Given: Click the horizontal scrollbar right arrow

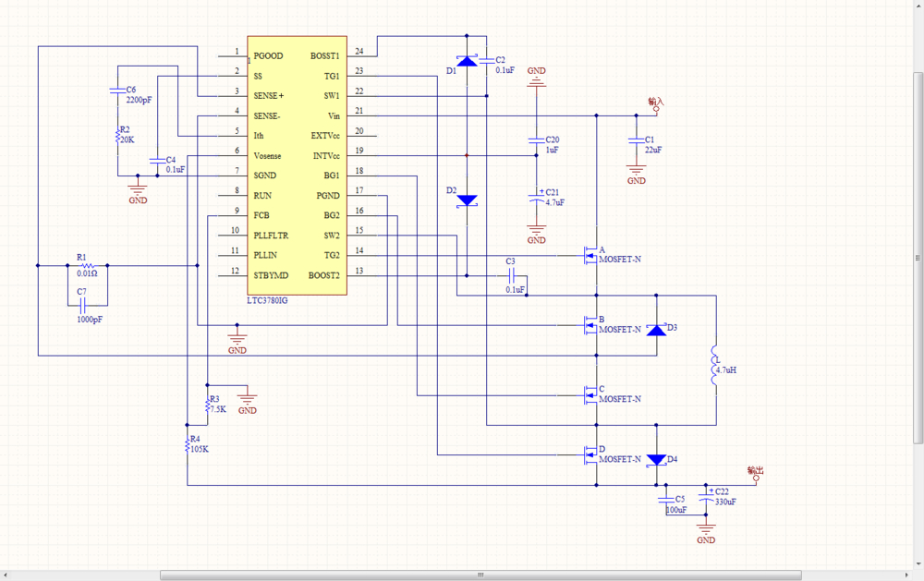Looking at the screenshot, I should point(906,575).
